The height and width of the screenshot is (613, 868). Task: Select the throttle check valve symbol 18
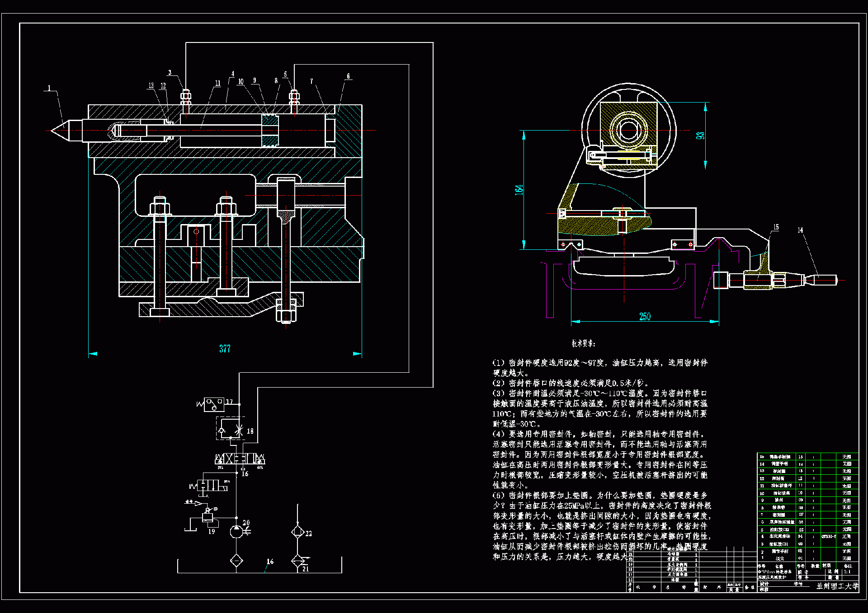pos(231,428)
